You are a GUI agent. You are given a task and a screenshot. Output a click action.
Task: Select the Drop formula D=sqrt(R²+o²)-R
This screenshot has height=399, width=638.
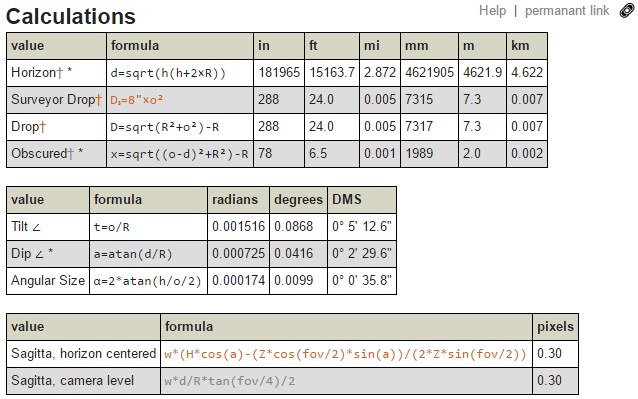pyautogui.click(x=164, y=127)
